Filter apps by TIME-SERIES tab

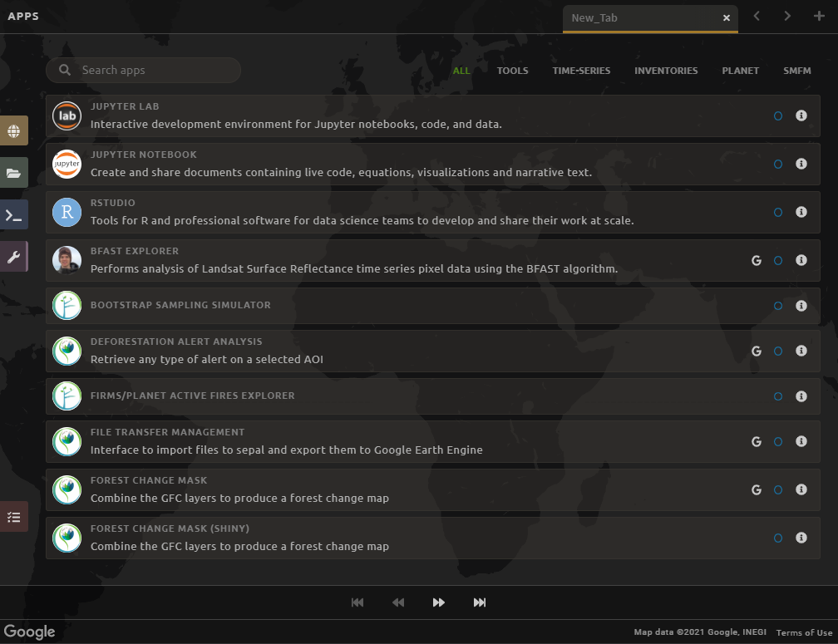pos(581,71)
